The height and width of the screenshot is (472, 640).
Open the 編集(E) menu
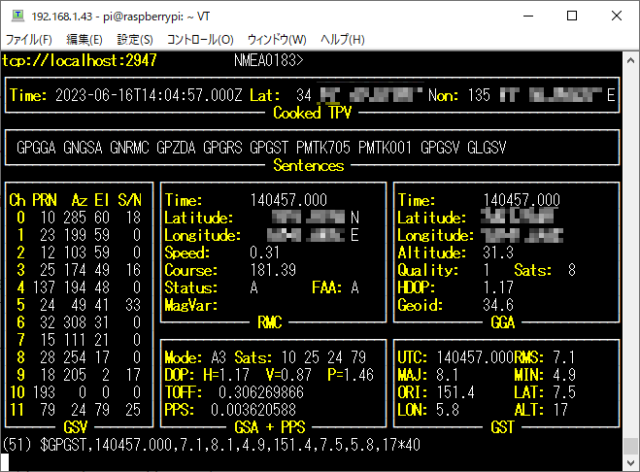[84, 39]
